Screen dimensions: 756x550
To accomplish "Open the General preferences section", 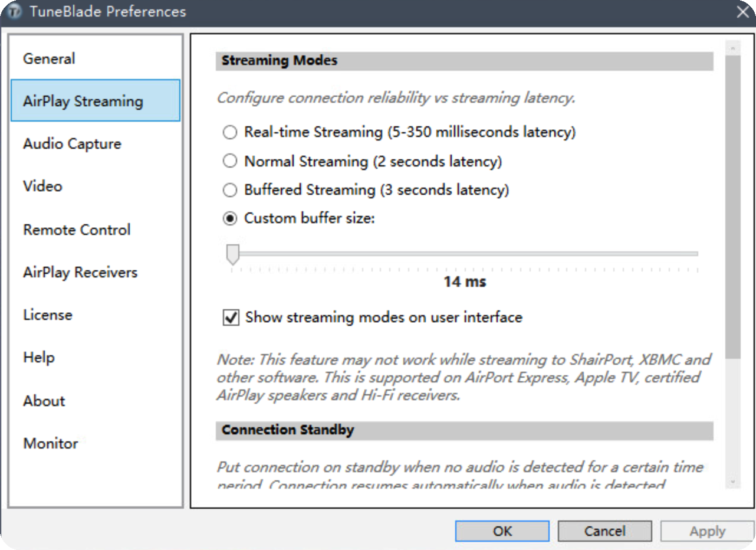I will (49, 59).
